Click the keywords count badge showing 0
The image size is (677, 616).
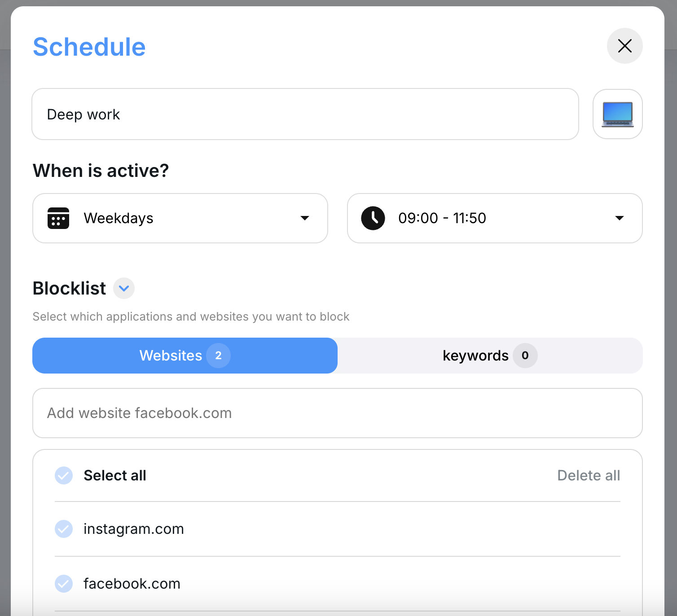(525, 356)
